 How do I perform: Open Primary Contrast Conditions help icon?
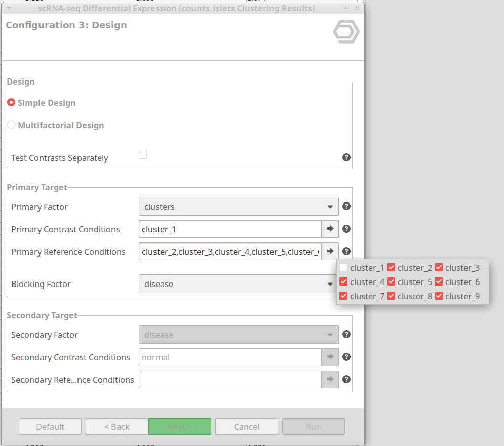[346, 229]
